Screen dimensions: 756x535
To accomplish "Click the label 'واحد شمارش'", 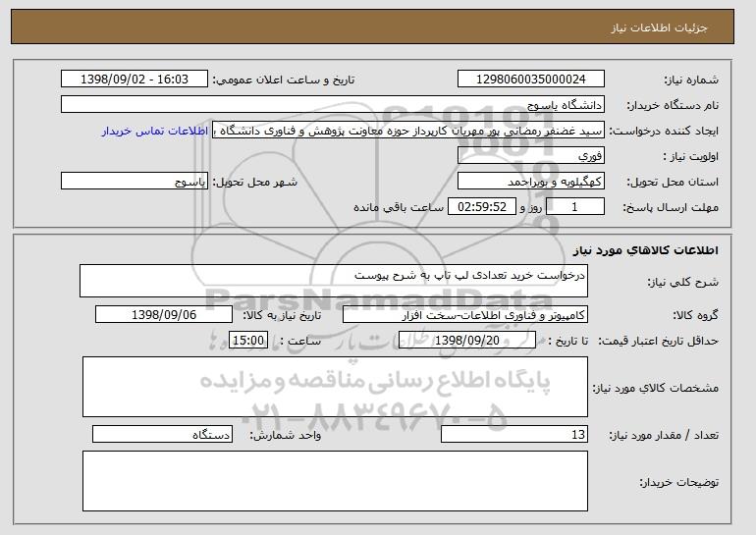I will pos(286,435).
